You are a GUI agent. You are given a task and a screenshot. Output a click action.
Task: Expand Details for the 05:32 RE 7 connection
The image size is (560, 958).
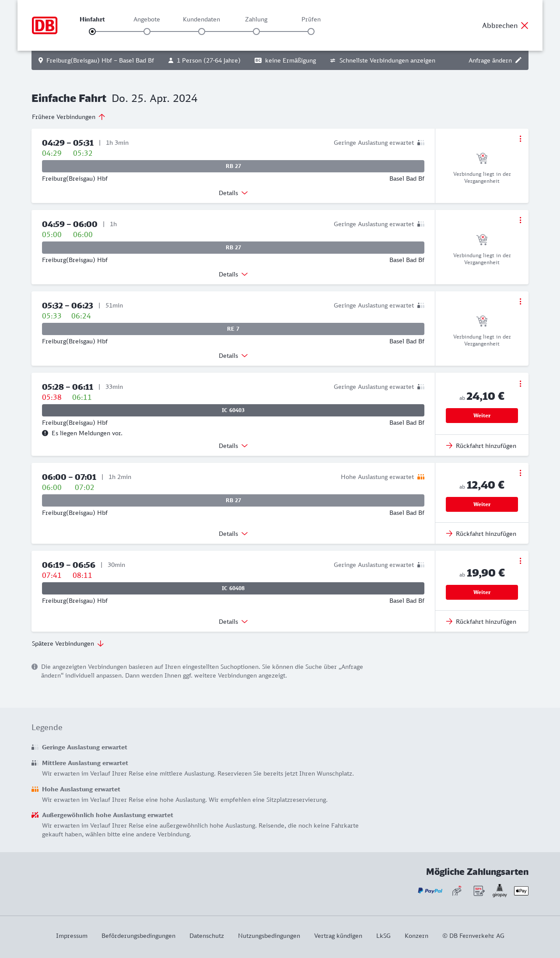tap(233, 356)
